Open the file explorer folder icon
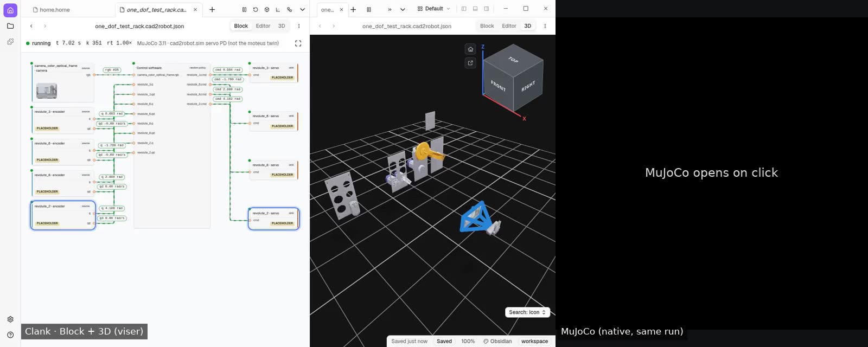This screenshot has width=868, height=347. 10,25
